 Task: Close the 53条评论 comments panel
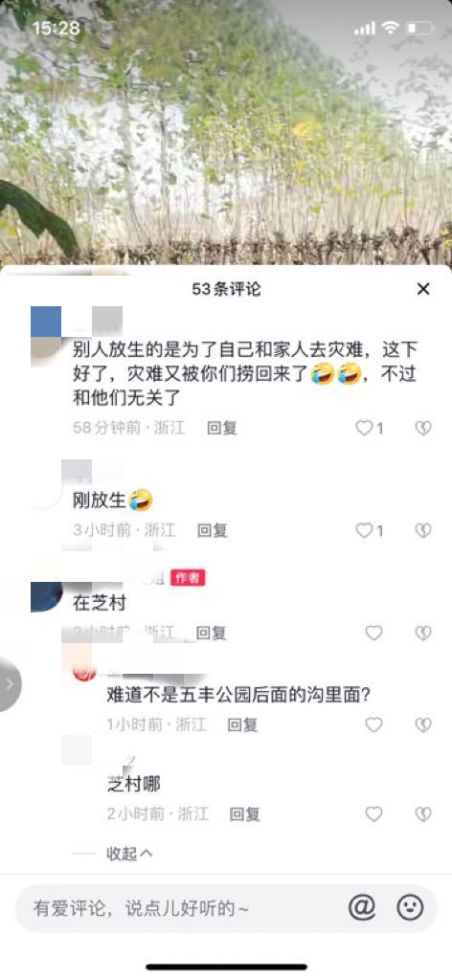click(423, 289)
